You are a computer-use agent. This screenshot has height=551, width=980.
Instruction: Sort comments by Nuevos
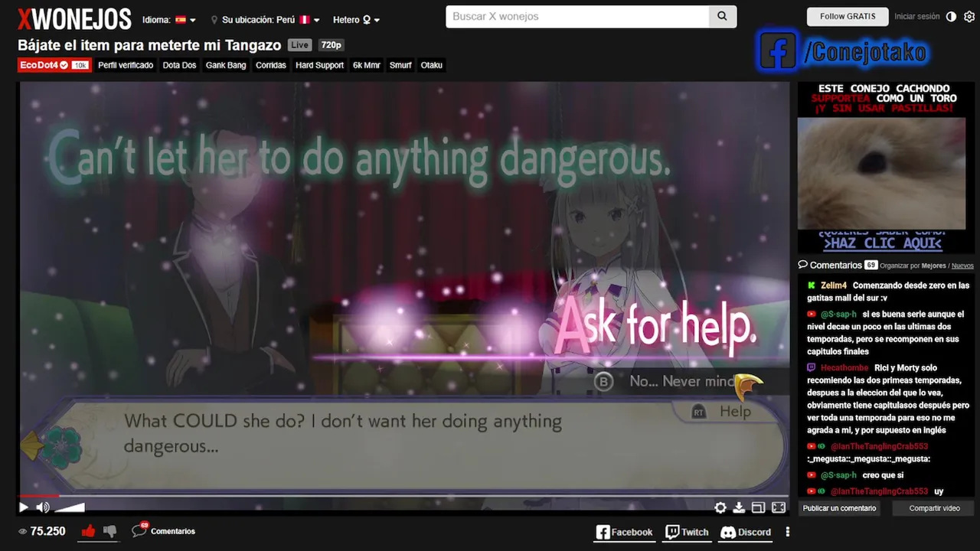(x=962, y=266)
